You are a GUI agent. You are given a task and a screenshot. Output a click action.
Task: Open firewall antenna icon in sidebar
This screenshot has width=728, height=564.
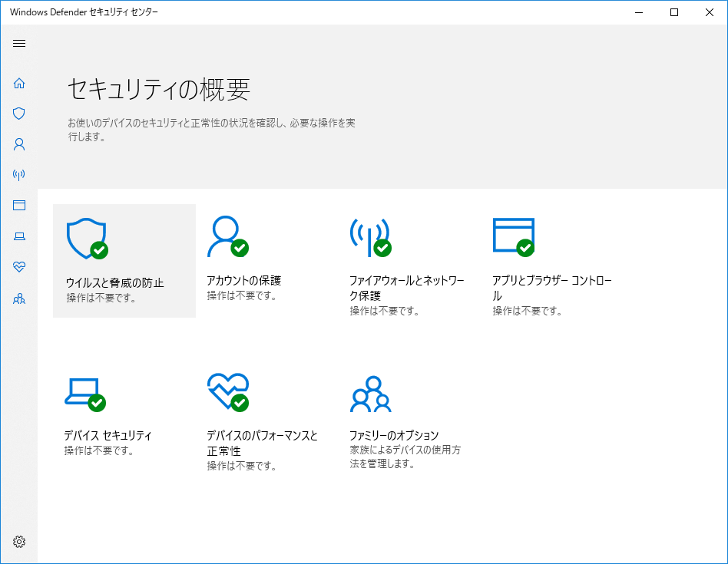click(19, 175)
